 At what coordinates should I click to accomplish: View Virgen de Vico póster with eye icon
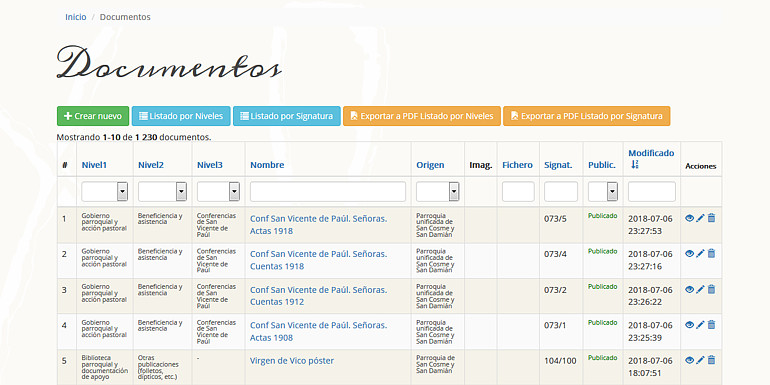click(689, 360)
